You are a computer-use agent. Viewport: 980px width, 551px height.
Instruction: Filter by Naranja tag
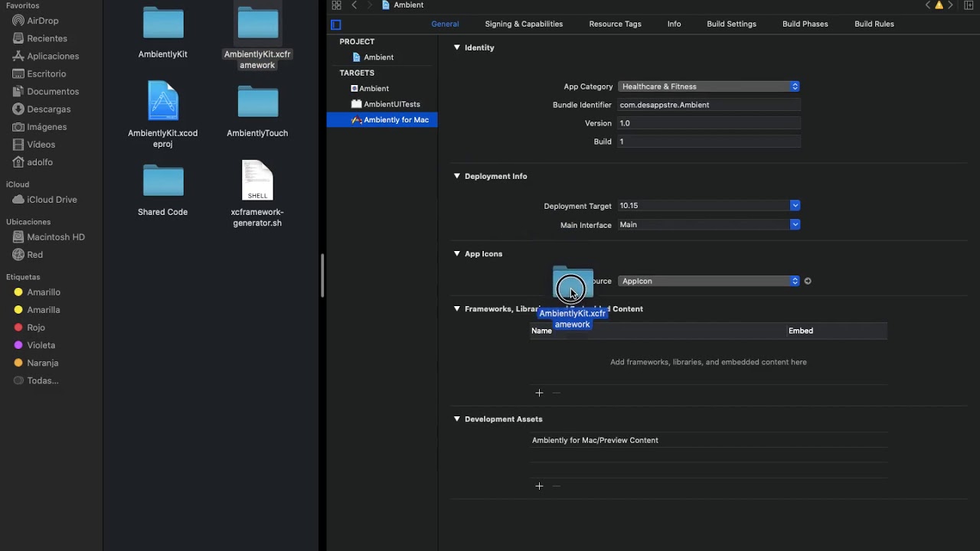(36, 362)
